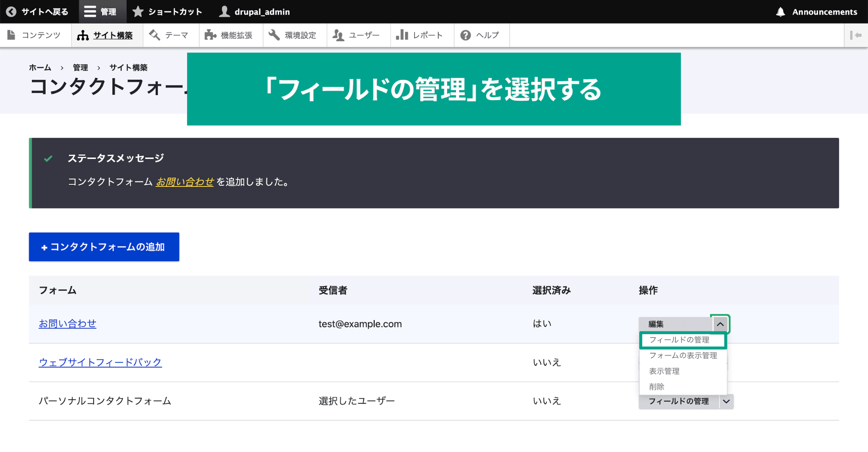The image size is (868, 452).
Task: Click はい in お問い合わせ row
Action: click(x=542, y=324)
